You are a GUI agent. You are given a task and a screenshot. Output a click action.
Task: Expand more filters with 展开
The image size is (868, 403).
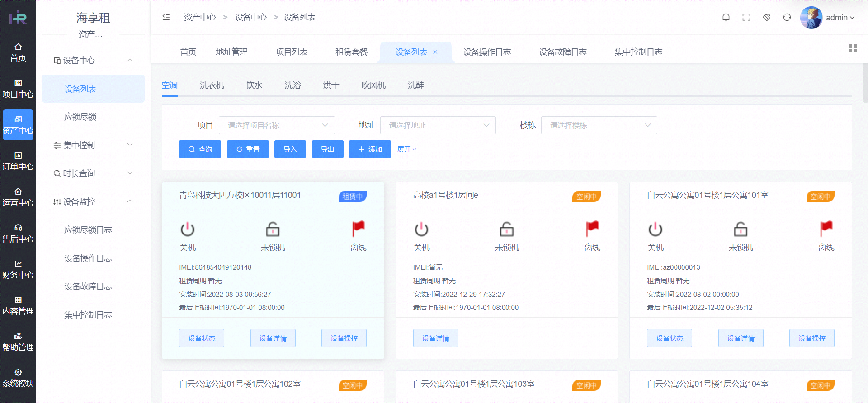pos(407,149)
